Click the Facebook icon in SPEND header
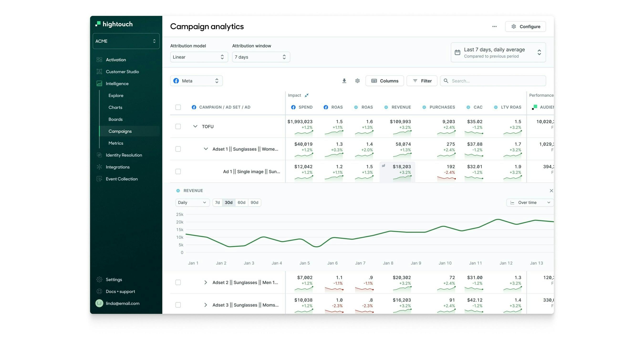Image resolution: width=644 pixels, height=337 pixels. tap(293, 107)
